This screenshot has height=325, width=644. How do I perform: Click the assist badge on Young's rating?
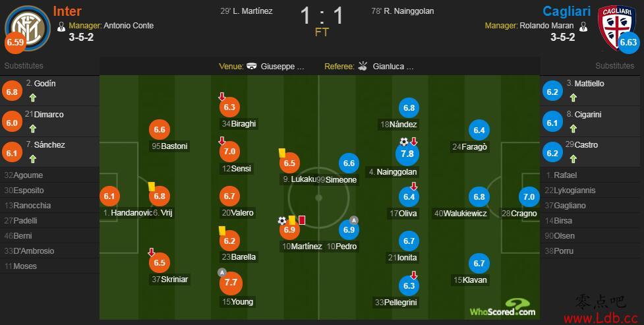(221, 272)
